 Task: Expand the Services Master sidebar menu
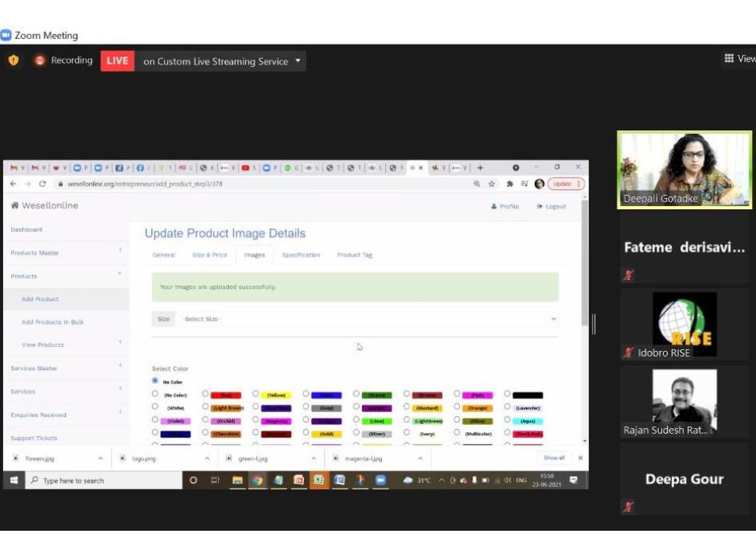(x=66, y=368)
